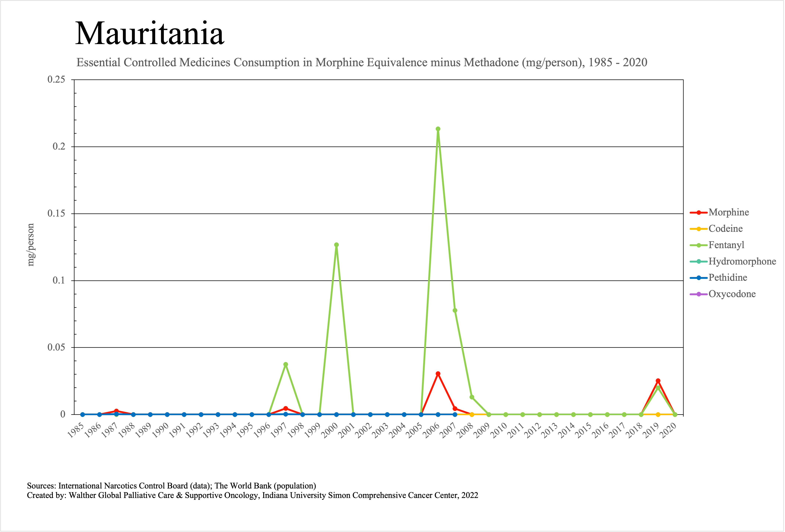This screenshot has width=785, height=532.
Task: Click the green Fentanyl legend marker
Action: pos(699,245)
